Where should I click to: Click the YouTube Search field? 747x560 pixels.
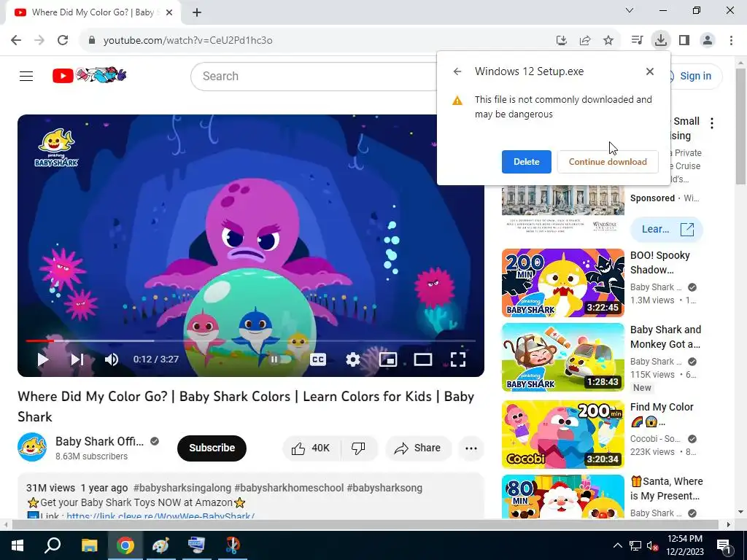(314, 76)
